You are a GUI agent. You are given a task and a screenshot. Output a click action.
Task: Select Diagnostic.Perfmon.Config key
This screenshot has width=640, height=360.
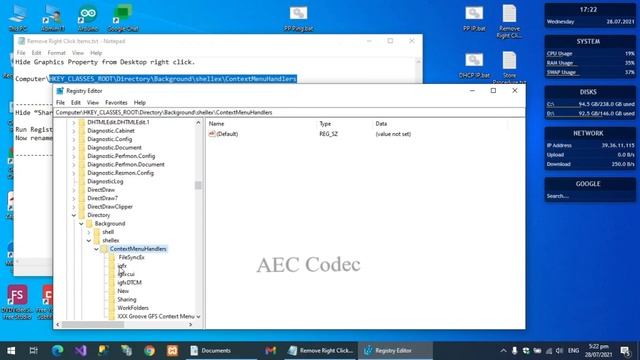coord(121,156)
